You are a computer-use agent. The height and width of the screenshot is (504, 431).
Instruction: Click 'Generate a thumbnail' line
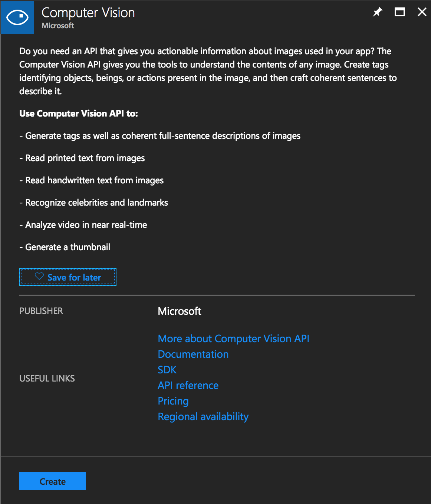(65, 247)
